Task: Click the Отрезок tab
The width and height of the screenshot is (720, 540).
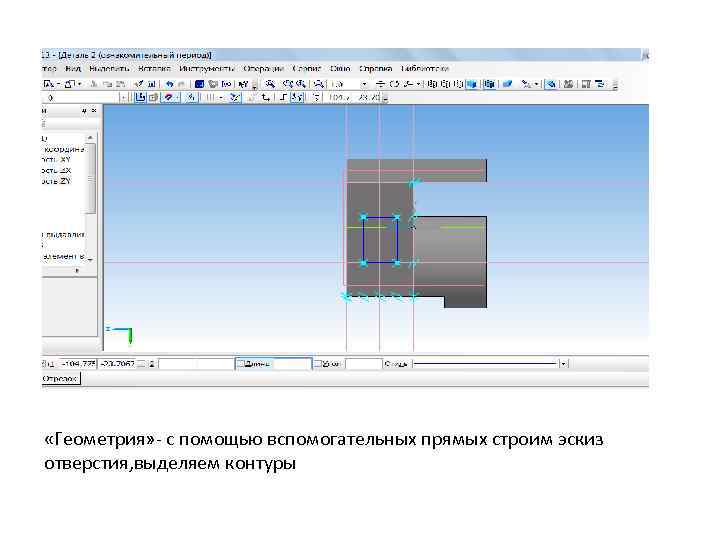Action: pos(60,379)
